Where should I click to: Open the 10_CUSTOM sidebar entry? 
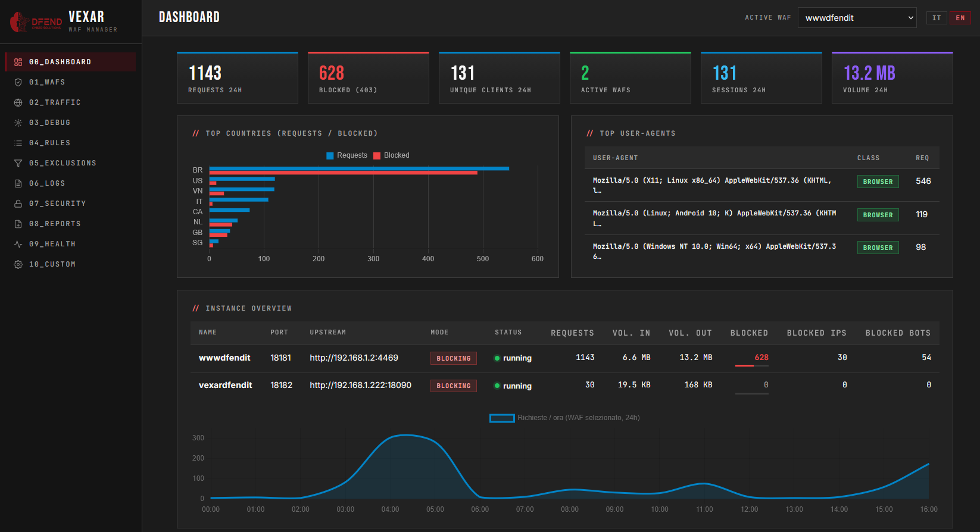click(70, 264)
